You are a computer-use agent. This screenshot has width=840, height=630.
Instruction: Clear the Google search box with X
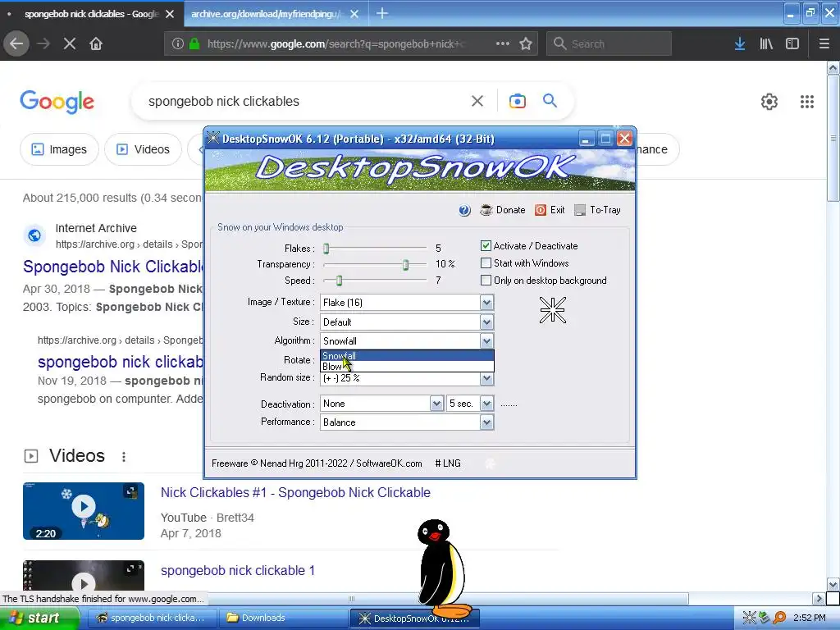click(x=477, y=101)
